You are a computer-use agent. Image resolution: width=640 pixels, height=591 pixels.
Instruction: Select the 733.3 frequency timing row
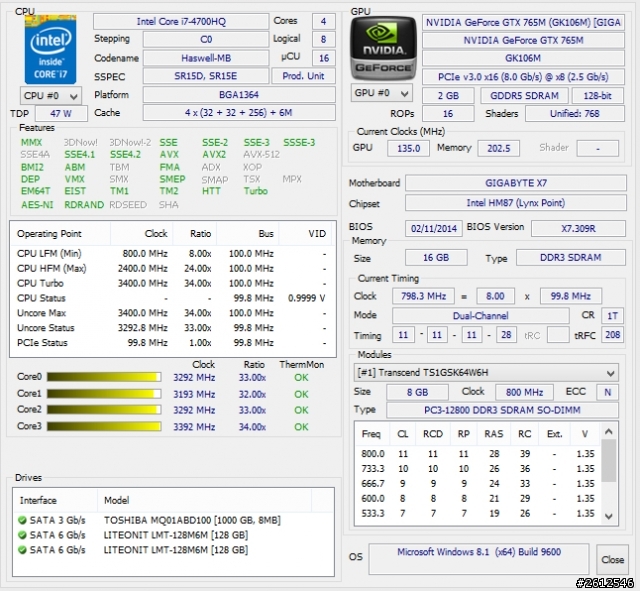pyautogui.click(x=478, y=469)
